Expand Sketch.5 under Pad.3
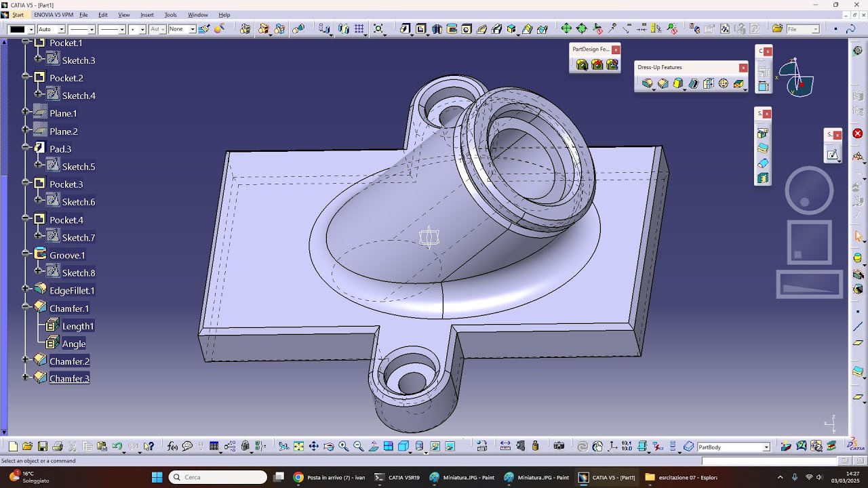 [38, 165]
